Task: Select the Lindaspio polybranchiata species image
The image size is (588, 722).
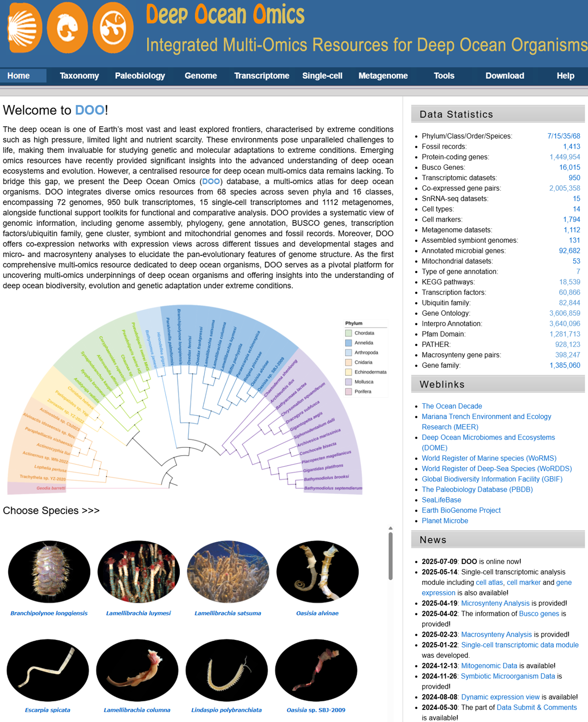Action: [x=227, y=670]
